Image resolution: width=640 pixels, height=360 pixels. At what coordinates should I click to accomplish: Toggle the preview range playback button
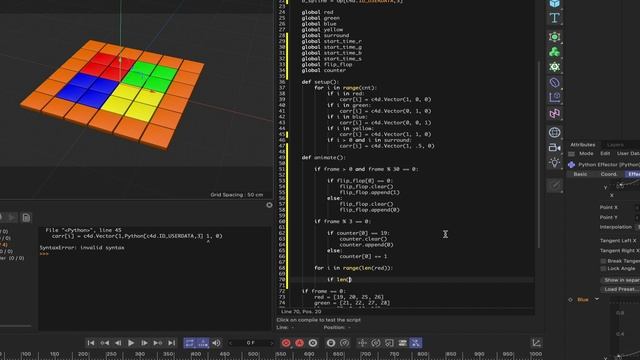203,343
